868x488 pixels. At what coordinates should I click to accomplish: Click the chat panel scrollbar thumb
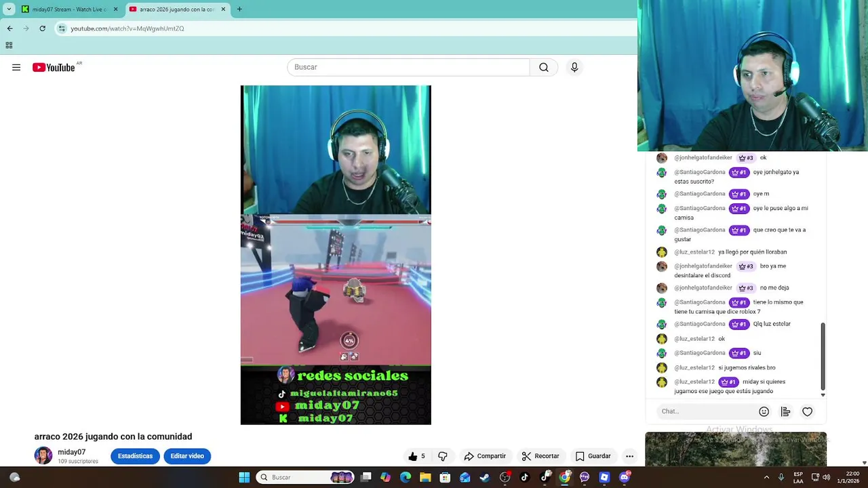(823, 356)
